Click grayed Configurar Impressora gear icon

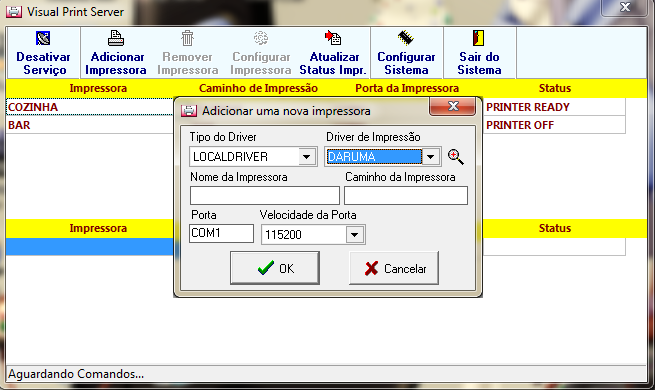261,38
